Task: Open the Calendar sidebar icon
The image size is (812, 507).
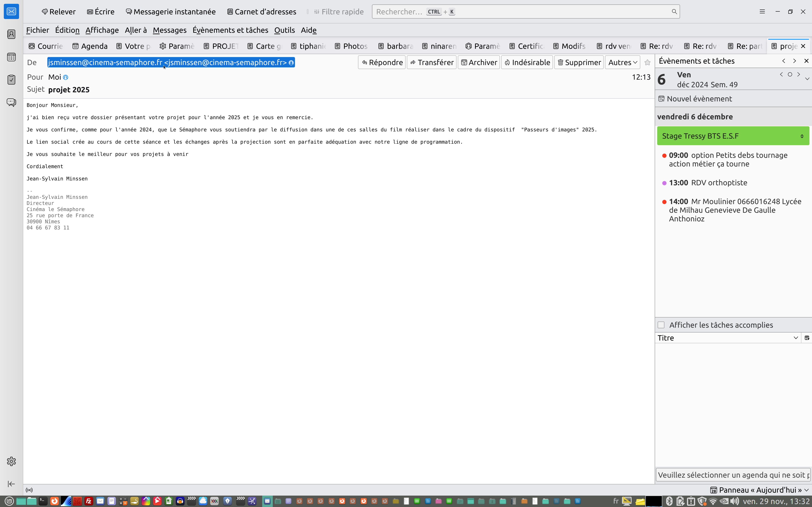Action: coord(11,57)
